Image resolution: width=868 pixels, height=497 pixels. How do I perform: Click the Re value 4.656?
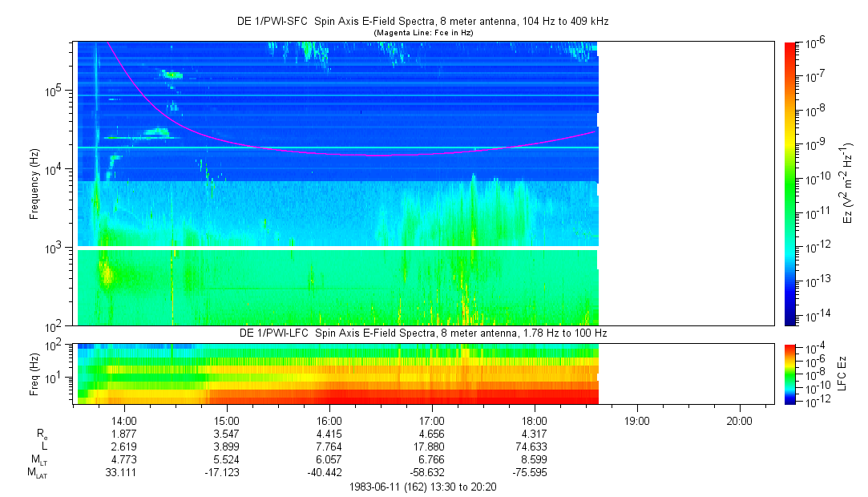point(432,434)
